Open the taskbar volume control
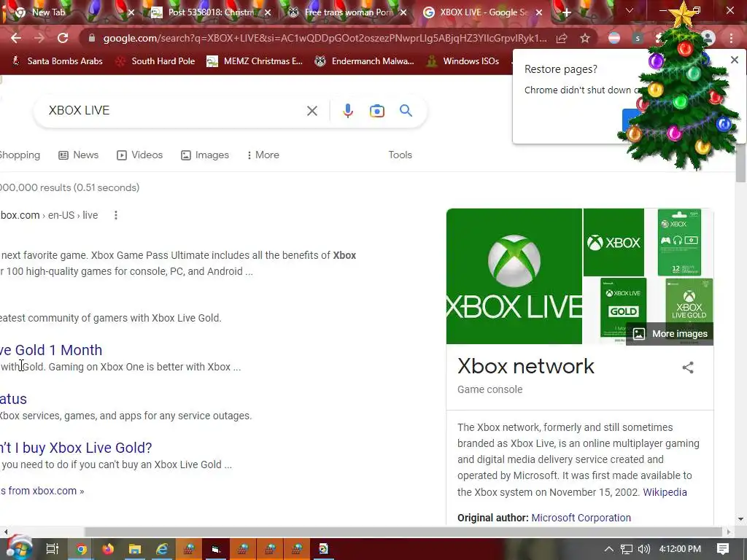The image size is (747, 560). click(643, 549)
